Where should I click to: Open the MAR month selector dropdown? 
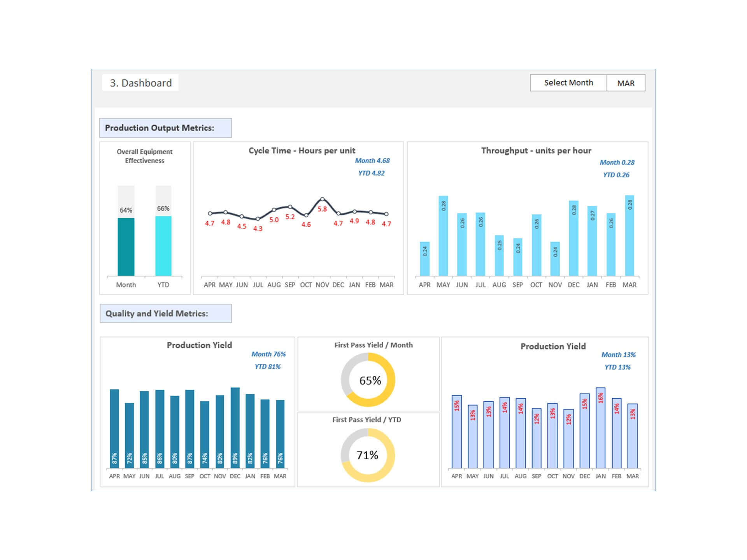pos(626,83)
